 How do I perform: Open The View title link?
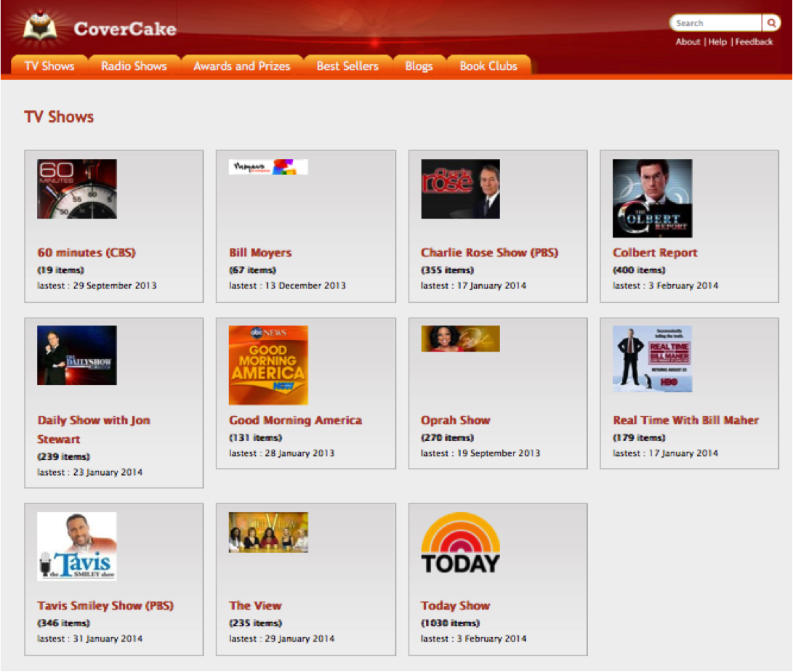255,605
